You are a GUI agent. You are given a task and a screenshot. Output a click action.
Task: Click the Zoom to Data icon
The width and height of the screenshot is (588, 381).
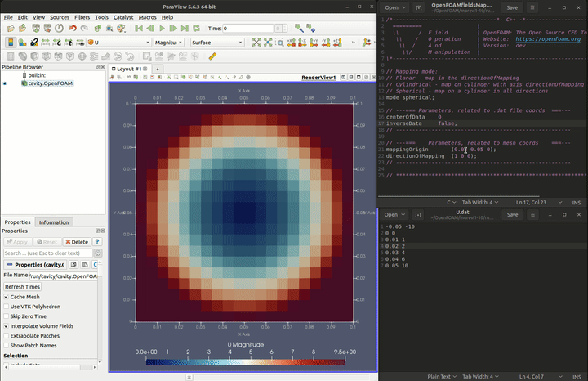[x=268, y=43]
